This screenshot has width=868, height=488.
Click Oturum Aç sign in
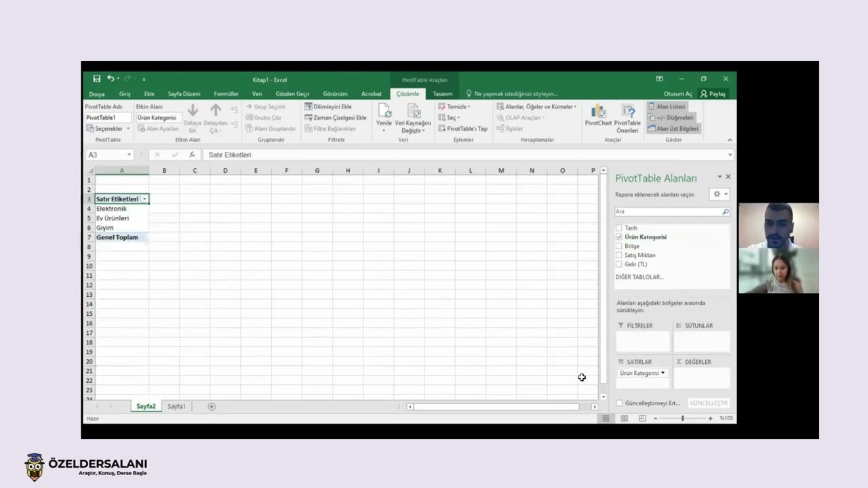(678, 94)
